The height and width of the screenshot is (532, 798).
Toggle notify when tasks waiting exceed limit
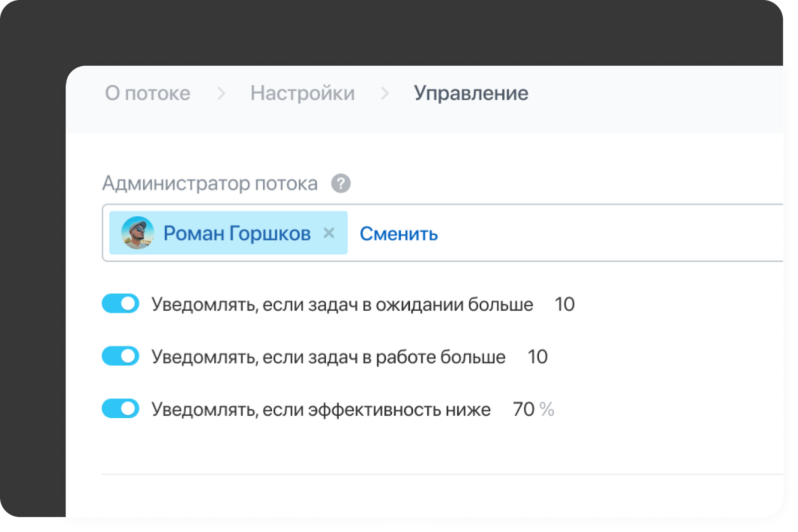point(120,304)
